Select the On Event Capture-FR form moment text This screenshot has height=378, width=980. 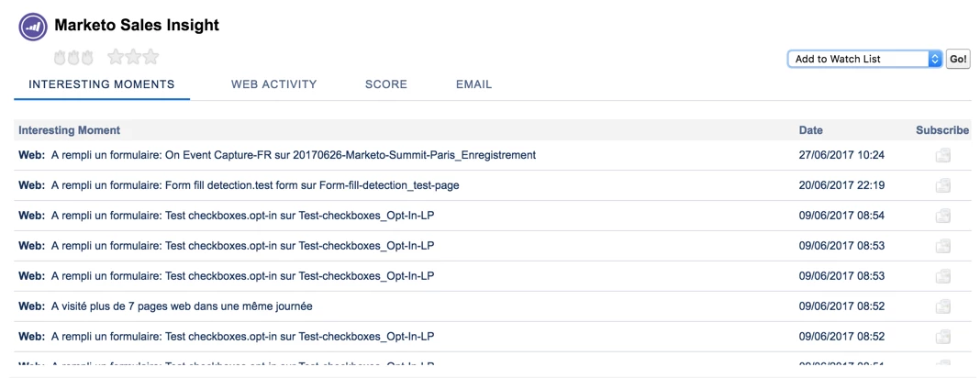(x=294, y=155)
